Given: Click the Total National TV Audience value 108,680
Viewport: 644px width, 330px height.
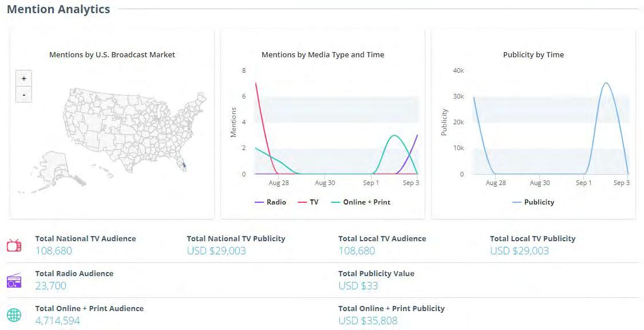Looking at the screenshot, I should (x=53, y=251).
